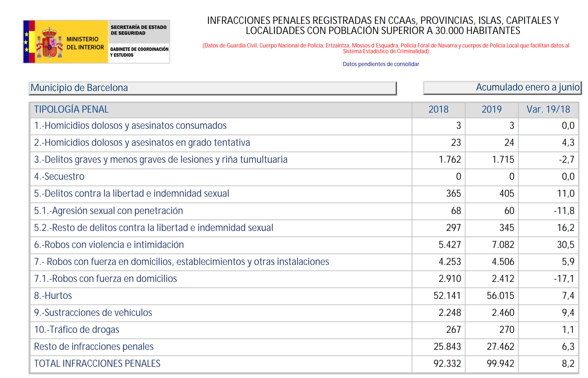The image size is (588, 378).
Task: Click the Datos pendientes de consolidar notice
Action: coord(381,64)
